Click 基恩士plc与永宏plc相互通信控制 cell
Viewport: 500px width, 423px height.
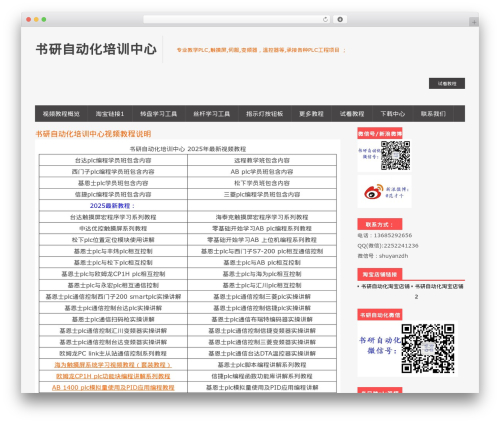[113, 285]
